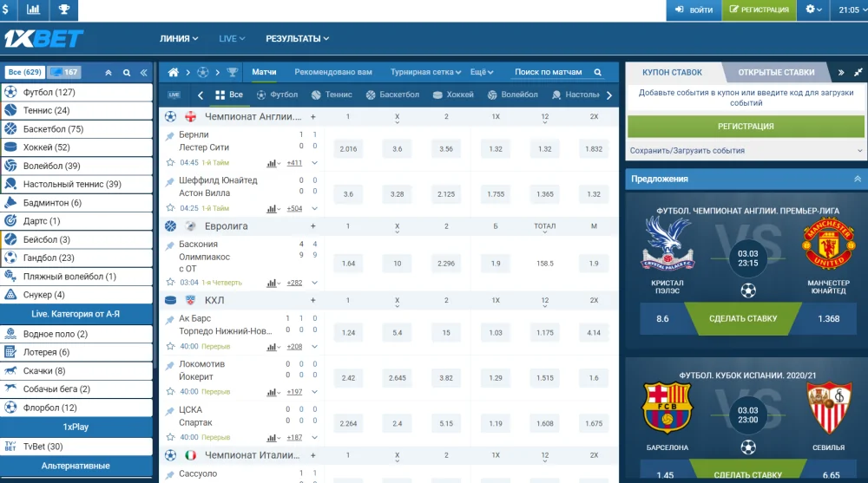The height and width of the screenshot is (483, 868).
Task: Click the dollar sign icon in top bar
Action: click(7, 10)
